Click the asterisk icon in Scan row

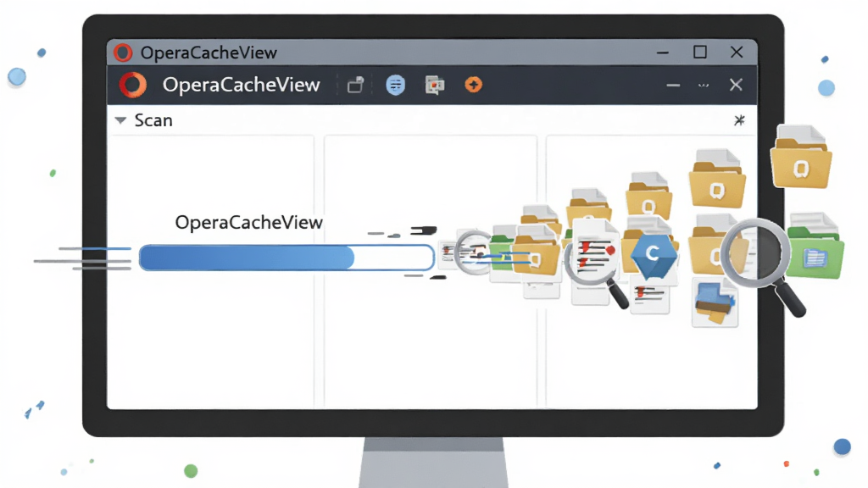pos(739,120)
